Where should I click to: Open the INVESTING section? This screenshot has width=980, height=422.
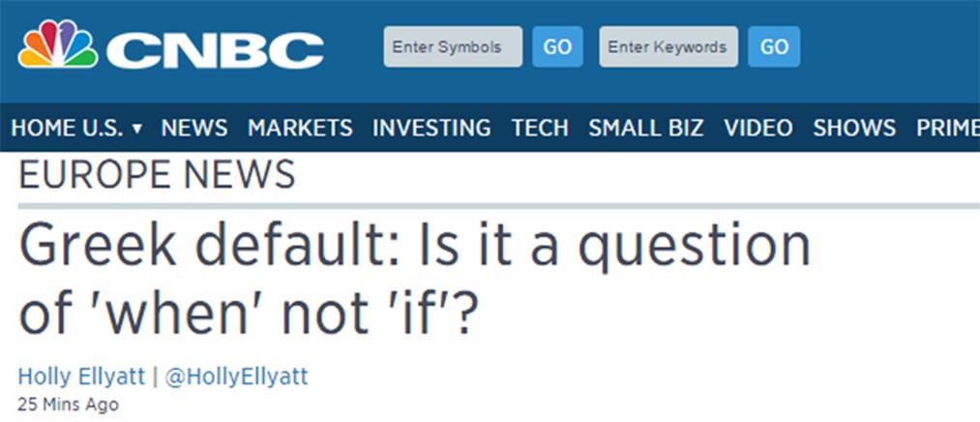click(x=431, y=128)
